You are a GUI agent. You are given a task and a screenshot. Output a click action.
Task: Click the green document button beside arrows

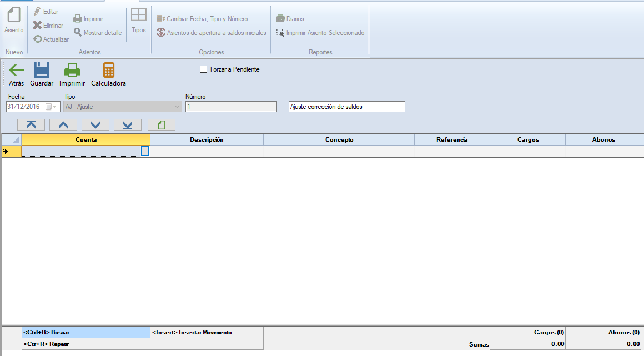(161, 125)
